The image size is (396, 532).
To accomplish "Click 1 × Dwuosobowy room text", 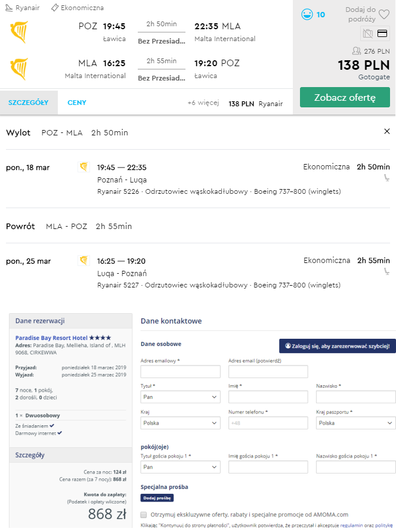I will [38, 415].
